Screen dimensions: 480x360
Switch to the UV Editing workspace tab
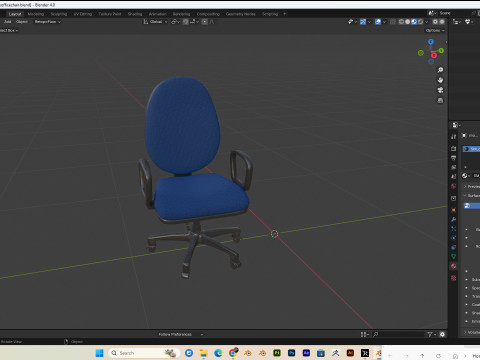pos(83,14)
